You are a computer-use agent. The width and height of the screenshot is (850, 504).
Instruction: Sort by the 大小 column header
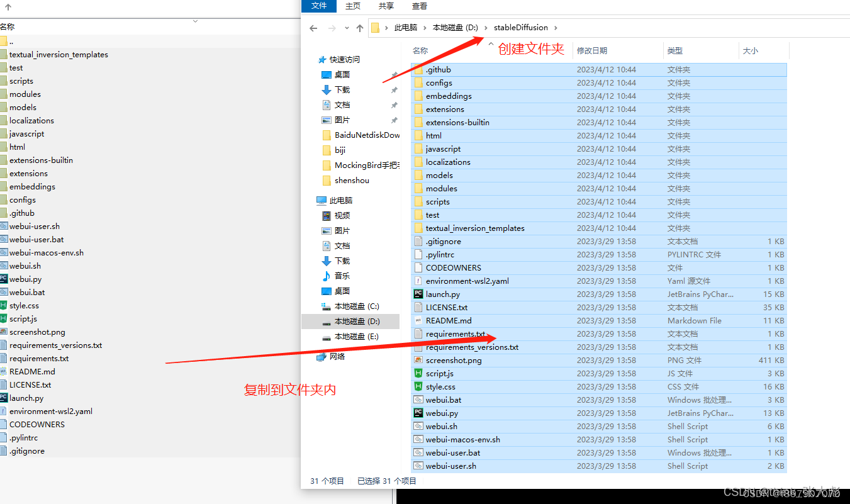[751, 50]
